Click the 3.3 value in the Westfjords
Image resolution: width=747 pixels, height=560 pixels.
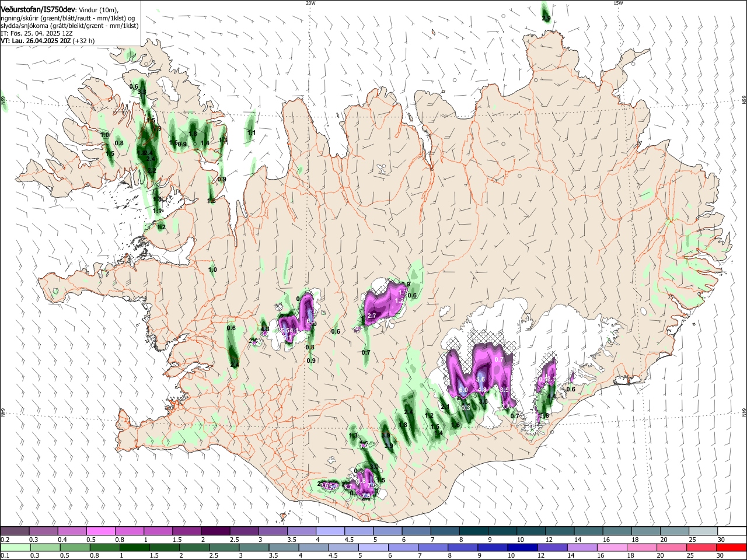pyautogui.click(x=142, y=92)
